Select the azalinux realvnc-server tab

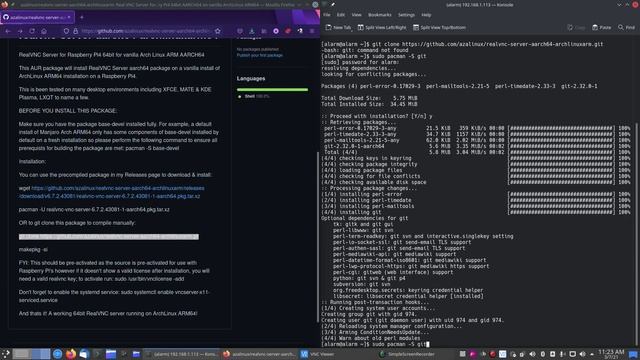38,18
